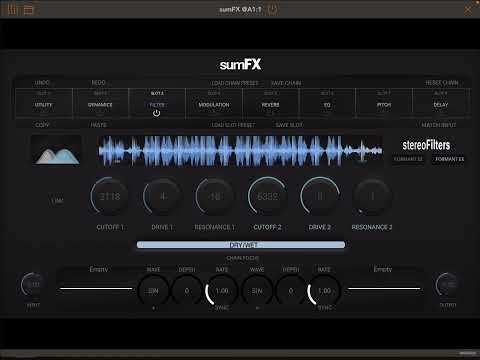This screenshot has width=480, height=360.
Task: Select the Pitch slot
Action: point(384,104)
